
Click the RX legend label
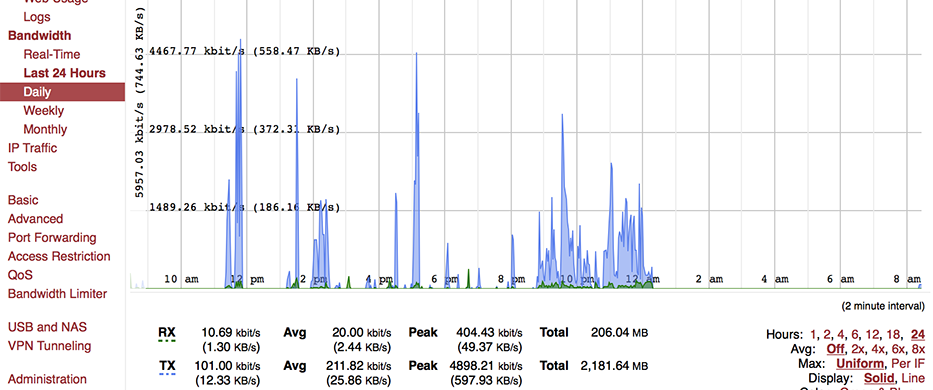click(167, 332)
